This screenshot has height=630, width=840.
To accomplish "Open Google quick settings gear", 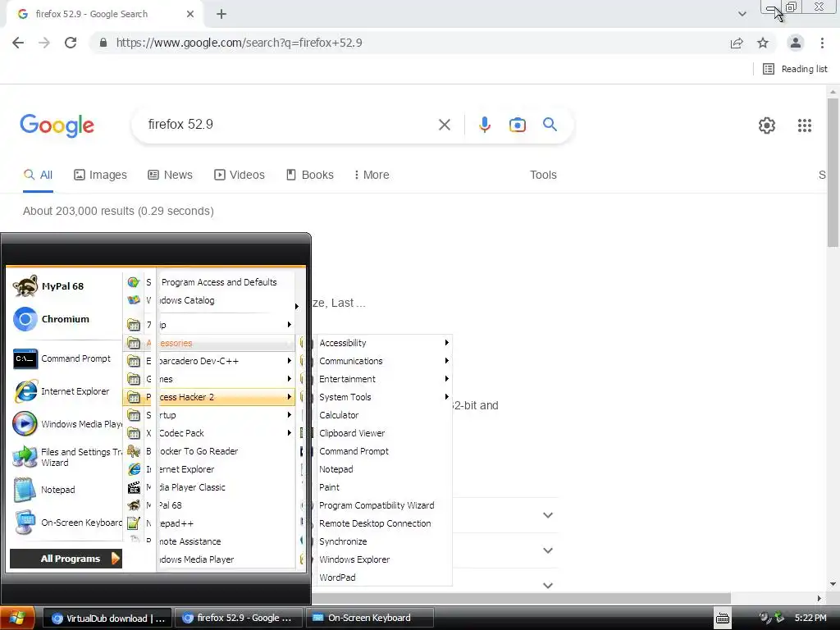I will [767, 126].
